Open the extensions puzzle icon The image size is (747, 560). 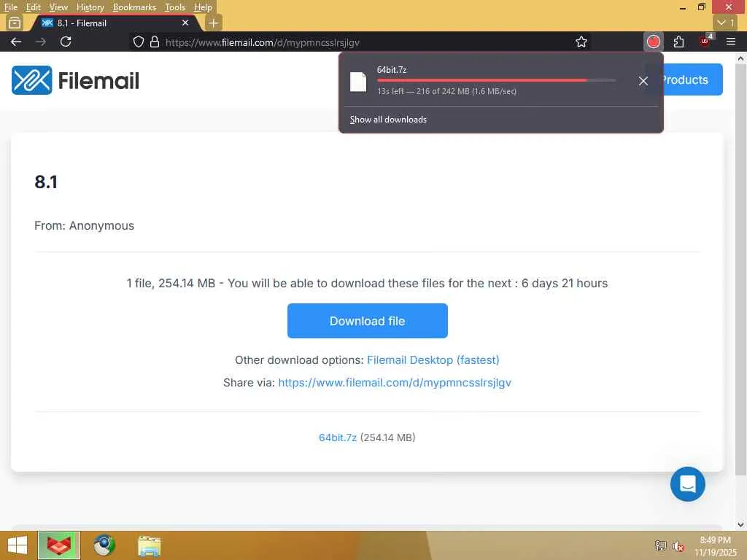click(679, 42)
